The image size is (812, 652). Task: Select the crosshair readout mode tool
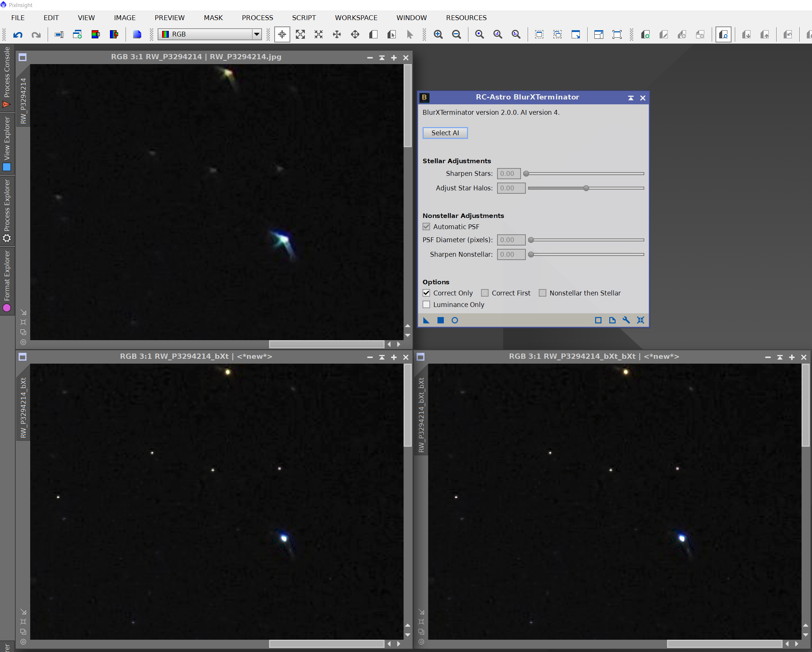pos(282,35)
